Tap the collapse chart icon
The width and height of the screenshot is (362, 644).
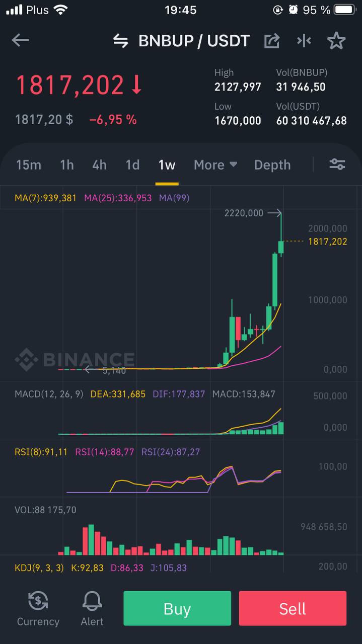304,41
